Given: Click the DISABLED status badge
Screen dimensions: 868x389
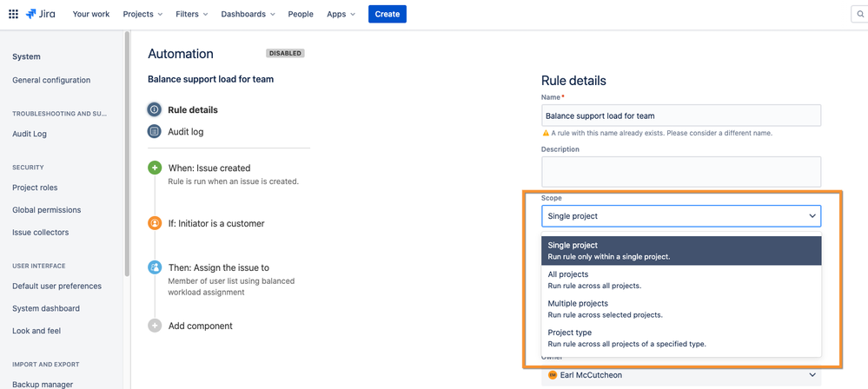Looking at the screenshot, I should point(285,54).
